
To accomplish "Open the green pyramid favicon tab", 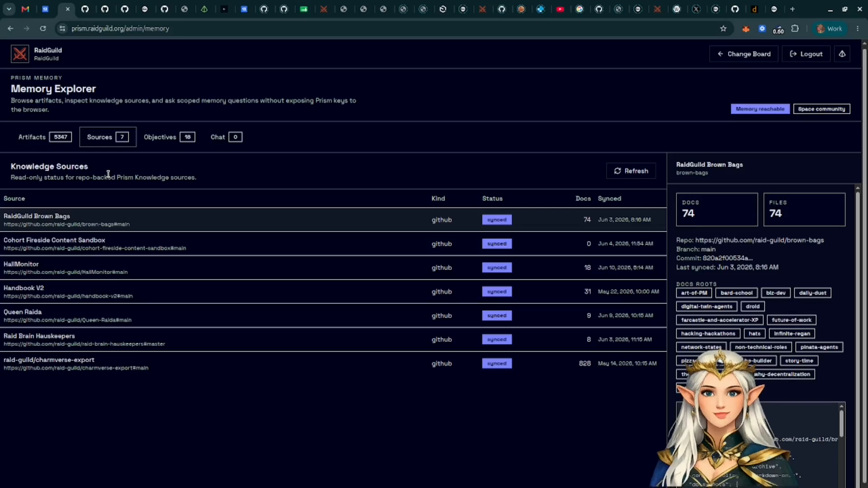I will pyautogui.click(x=204, y=9).
